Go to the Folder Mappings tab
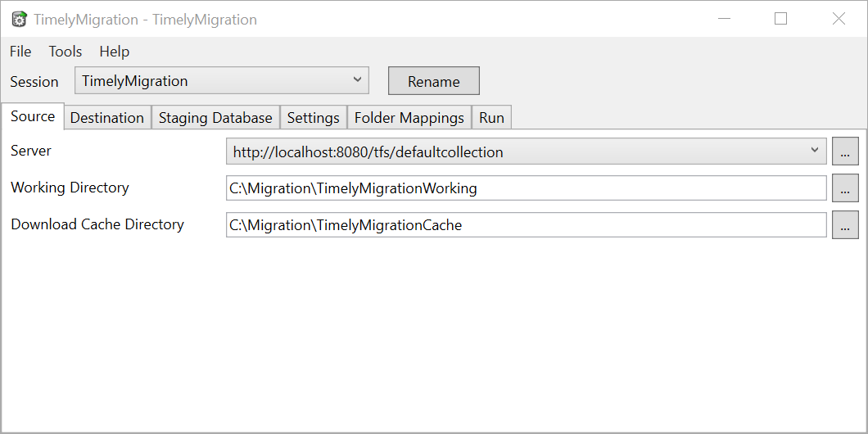 pyautogui.click(x=409, y=117)
